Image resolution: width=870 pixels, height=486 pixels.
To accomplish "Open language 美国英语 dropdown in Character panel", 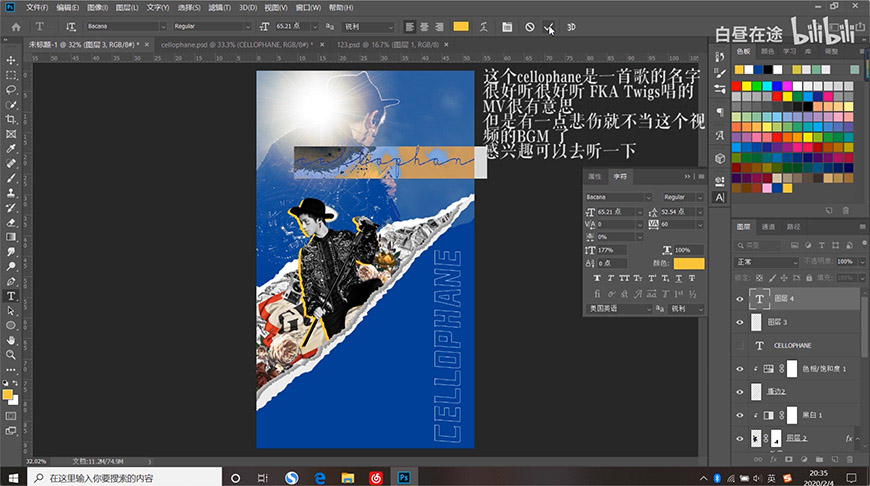I will (x=619, y=308).
